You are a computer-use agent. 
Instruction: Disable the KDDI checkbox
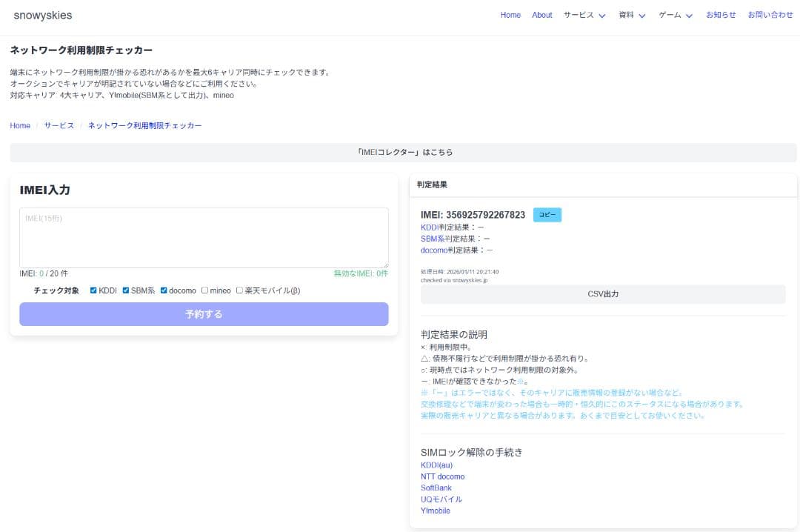(x=91, y=290)
